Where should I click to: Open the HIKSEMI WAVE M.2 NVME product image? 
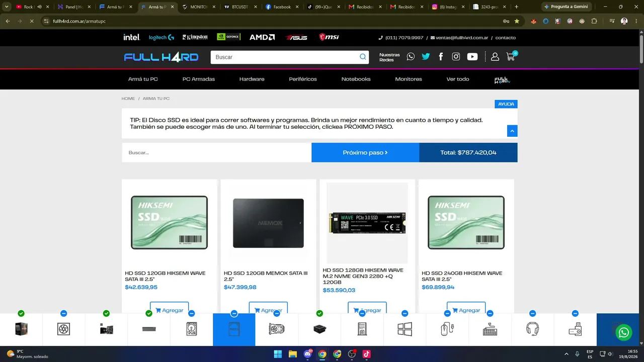(367, 223)
